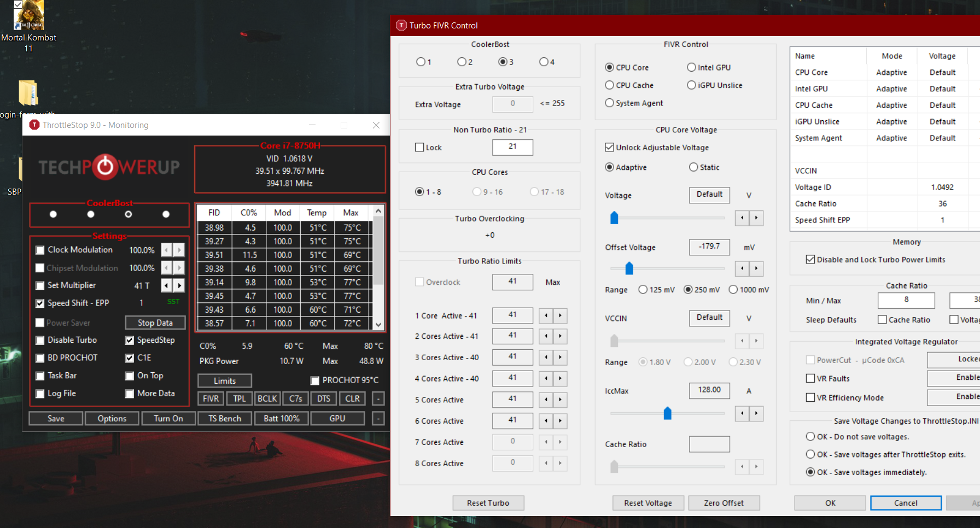This screenshot has width=980, height=528.
Task: Increase 3 Cores Active ratio with right arrow
Action: [560, 357]
